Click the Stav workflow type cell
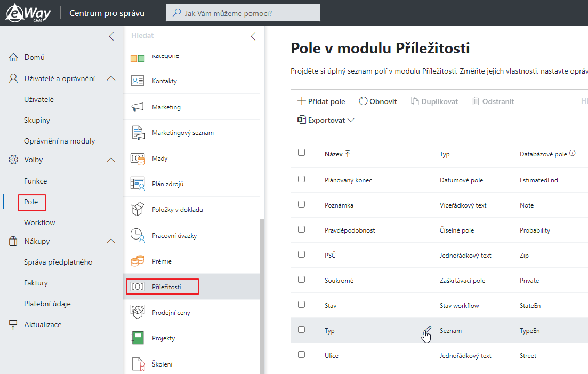Screen dimensions: 588x374 pyautogui.click(x=459, y=305)
